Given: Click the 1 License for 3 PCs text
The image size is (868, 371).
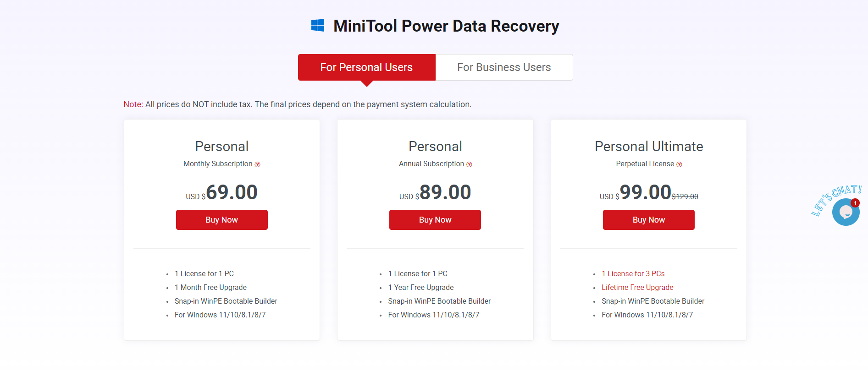Looking at the screenshot, I should pos(633,273).
